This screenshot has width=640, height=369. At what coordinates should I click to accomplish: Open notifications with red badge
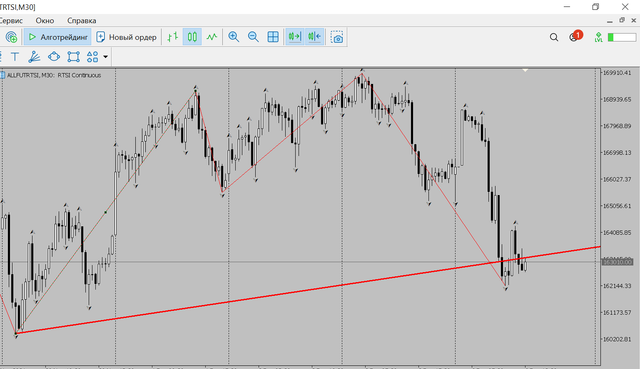pos(575,36)
